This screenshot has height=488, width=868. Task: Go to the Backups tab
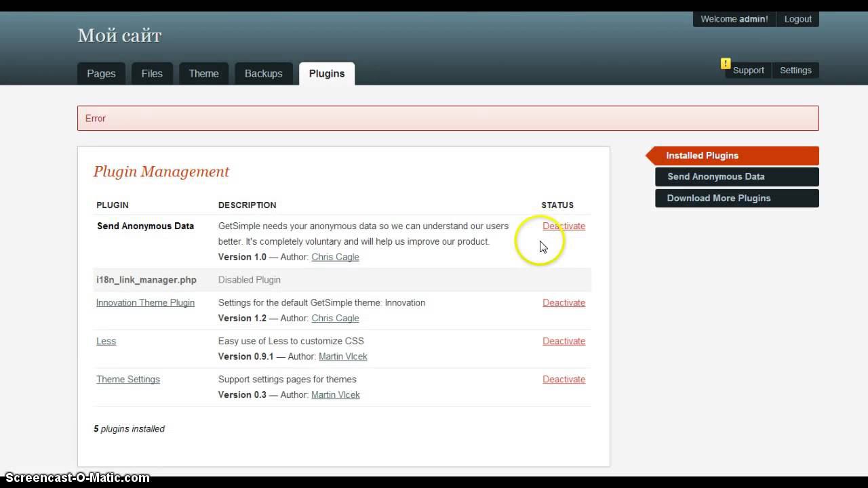pos(263,73)
